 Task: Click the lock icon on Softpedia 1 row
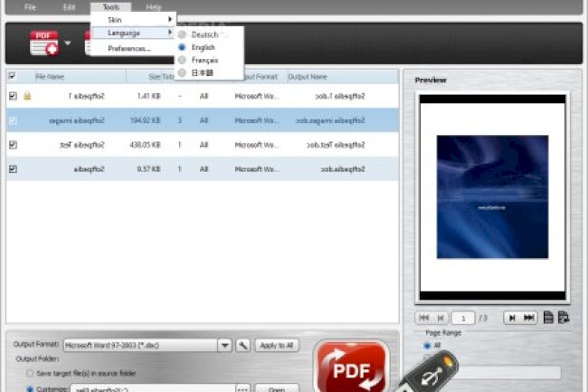(x=27, y=95)
